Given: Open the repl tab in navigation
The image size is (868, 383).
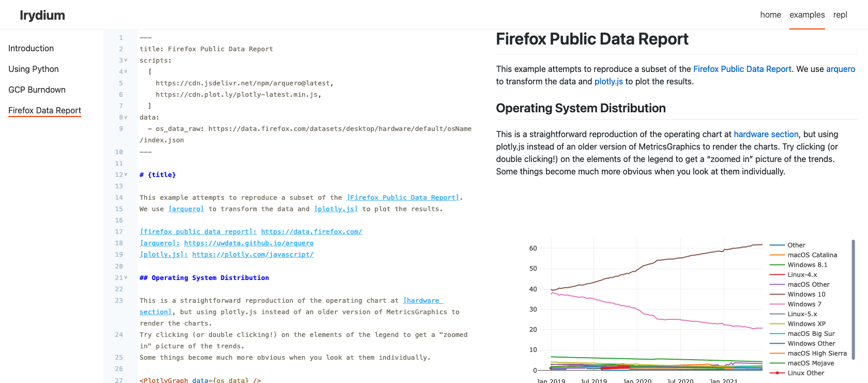Looking at the screenshot, I should [840, 15].
